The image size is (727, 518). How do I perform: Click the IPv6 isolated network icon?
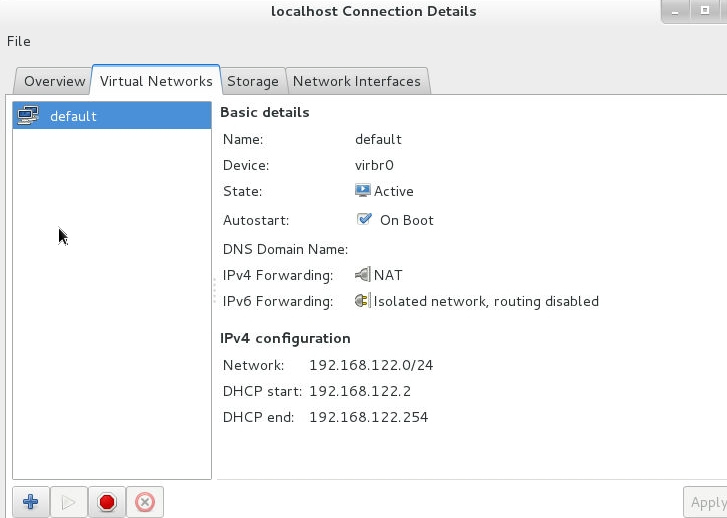click(x=363, y=301)
